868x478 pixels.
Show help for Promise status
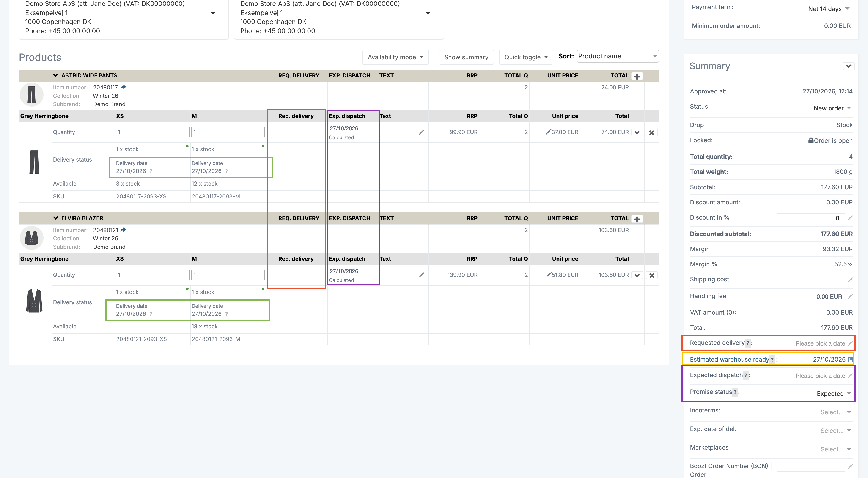pos(735,392)
